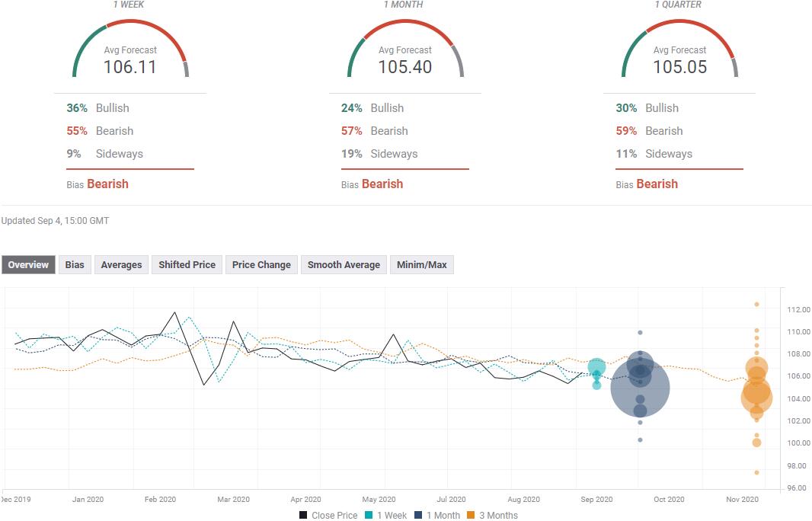
Task: Click the 57% Bearish value under 1 Month
Action: [x=352, y=131]
